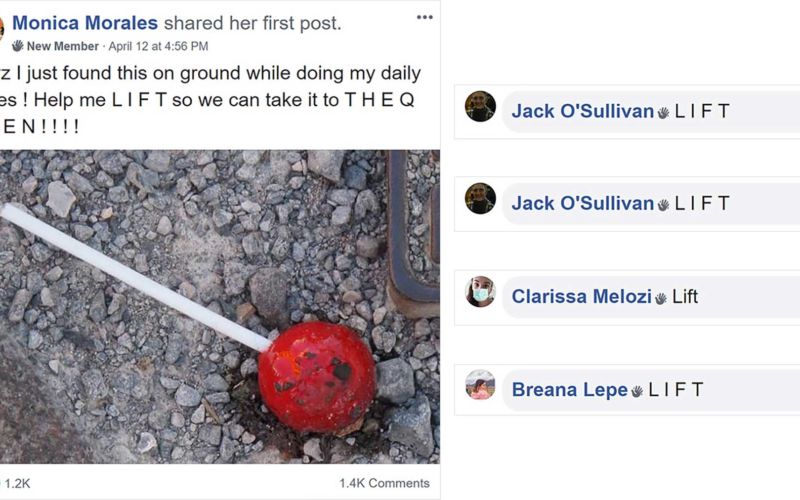Click the New Member label text
800x500 pixels.
63,46
